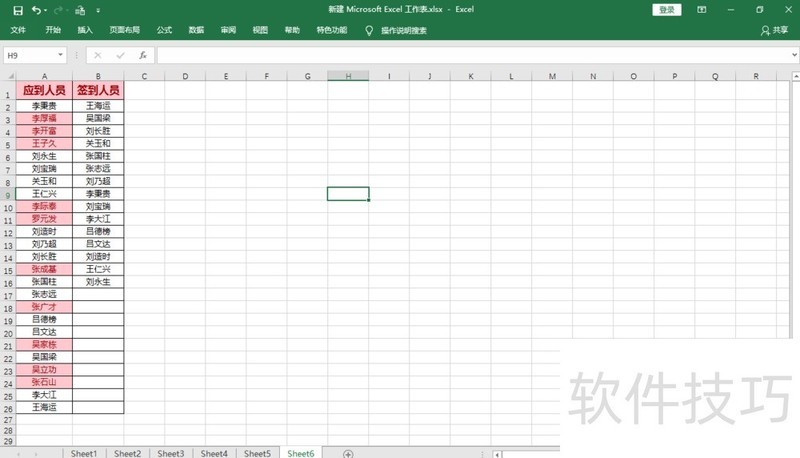
Task: Open the 特色功能 ribbon tab
Action: 332,30
